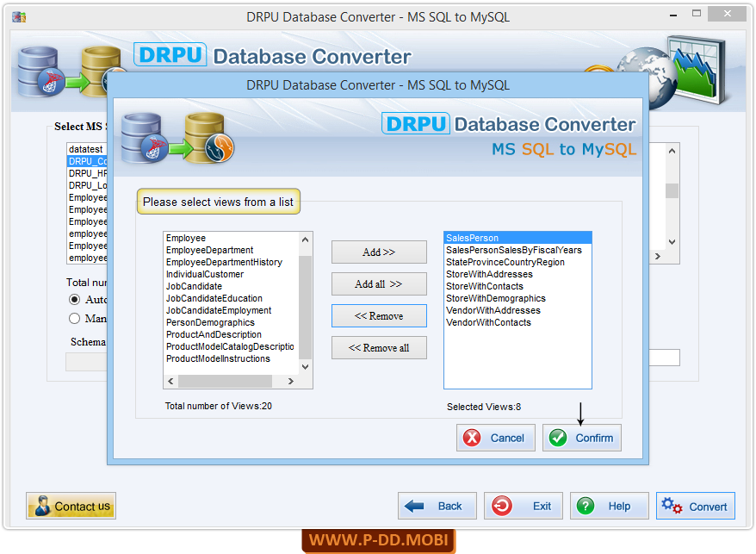The image size is (756, 554).
Task: Click down arrow of main window list scrollbar
Action: [672, 242]
